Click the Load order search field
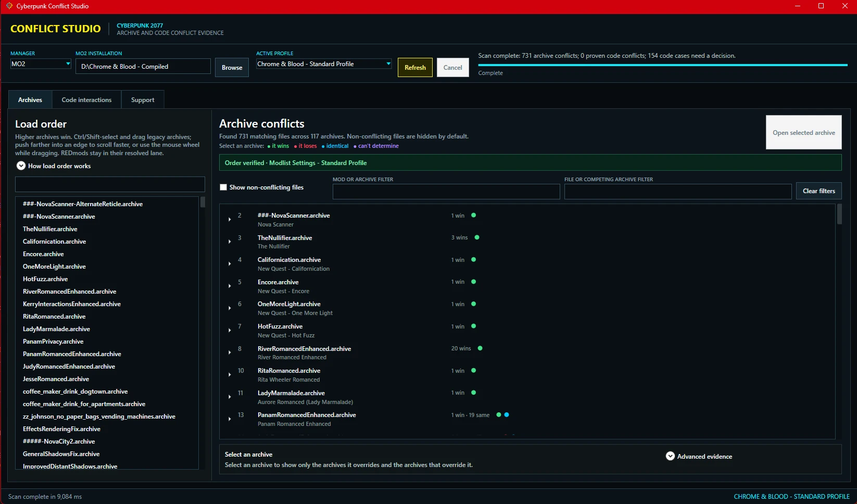The height and width of the screenshot is (504, 857). [x=110, y=184]
